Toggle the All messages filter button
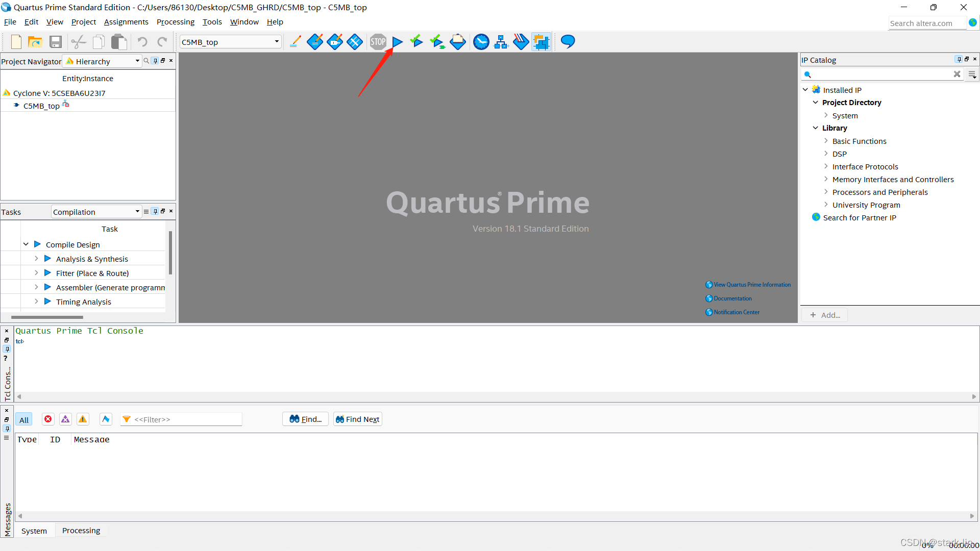980x551 pixels. click(23, 419)
